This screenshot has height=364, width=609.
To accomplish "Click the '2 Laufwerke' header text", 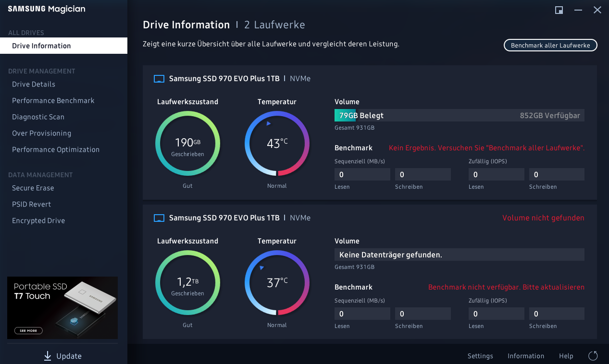I will coord(274,25).
